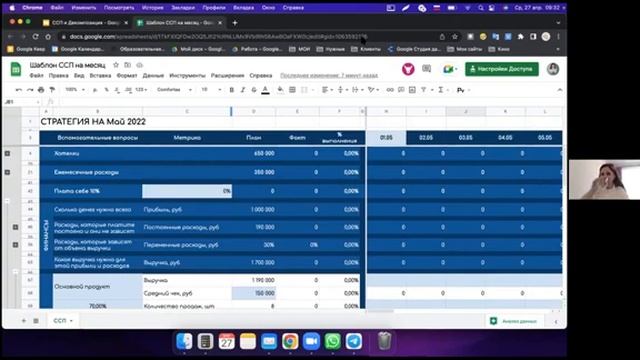Start Google Meet call icon
Screen dimensions: 640x360
coord(449,69)
